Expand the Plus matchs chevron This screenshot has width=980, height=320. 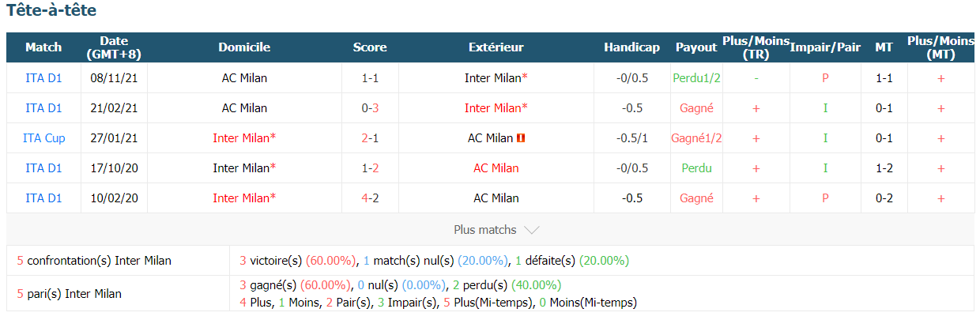[532, 230]
